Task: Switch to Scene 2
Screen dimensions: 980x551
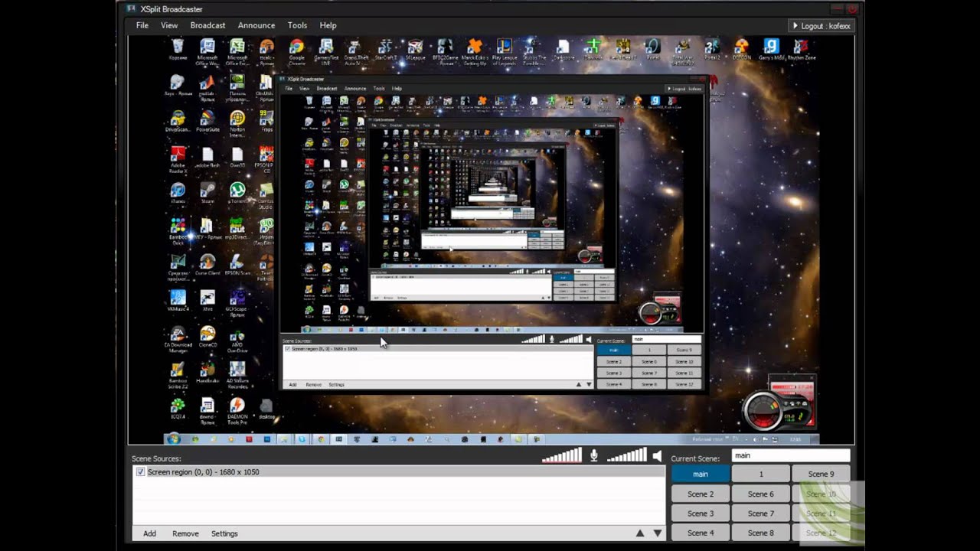Action: (701, 494)
